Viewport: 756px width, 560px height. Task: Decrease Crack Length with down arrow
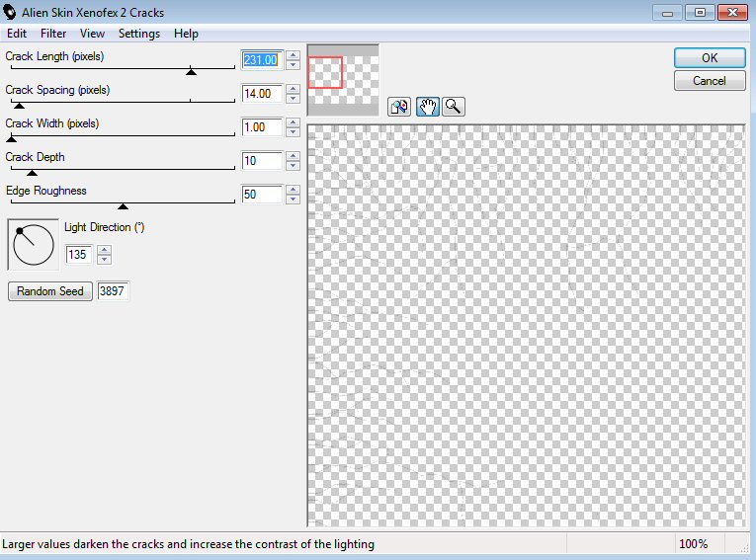[x=293, y=65]
